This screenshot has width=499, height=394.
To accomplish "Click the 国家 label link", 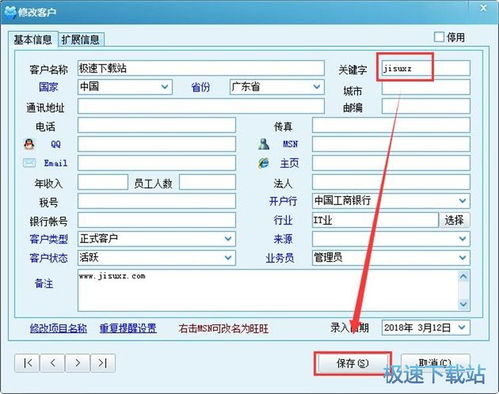I will (48, 87).
